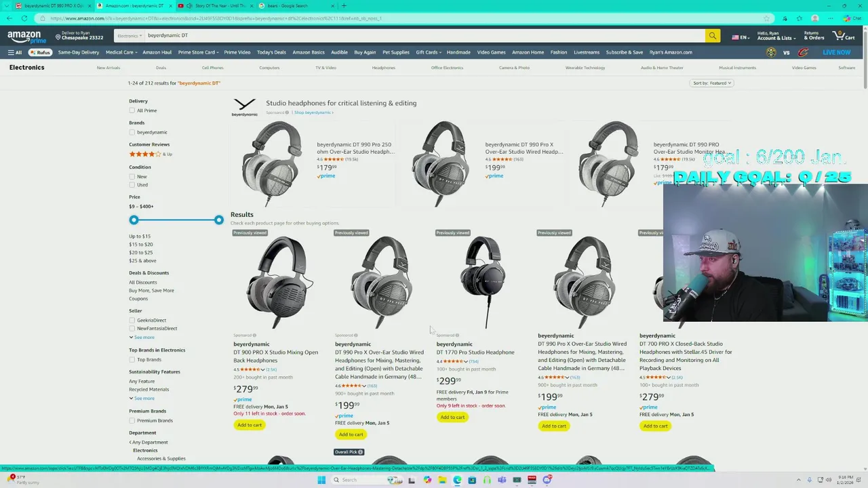Expand See more under Seller

coord(142,337)
